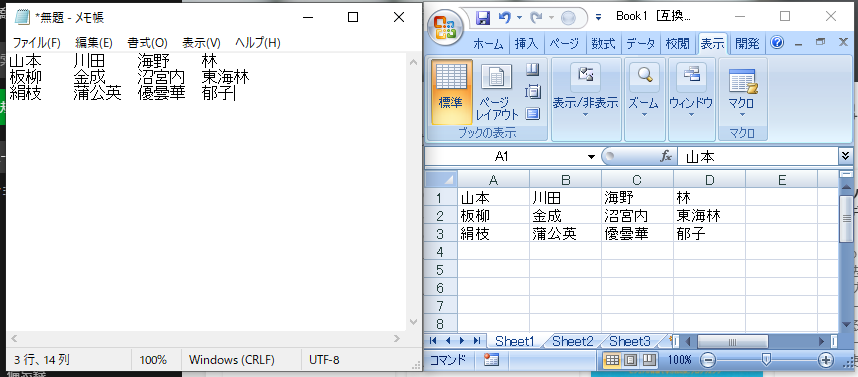Select the Sheet2 worksheet tab
This screenshot has width=858, height=377.
point(572,341)
